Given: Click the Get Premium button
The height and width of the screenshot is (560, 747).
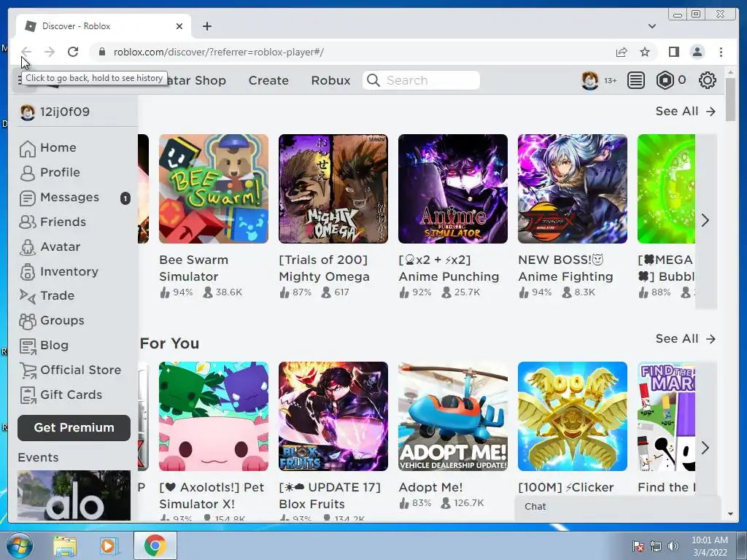Looking at the screenshot, I should 74,427.
